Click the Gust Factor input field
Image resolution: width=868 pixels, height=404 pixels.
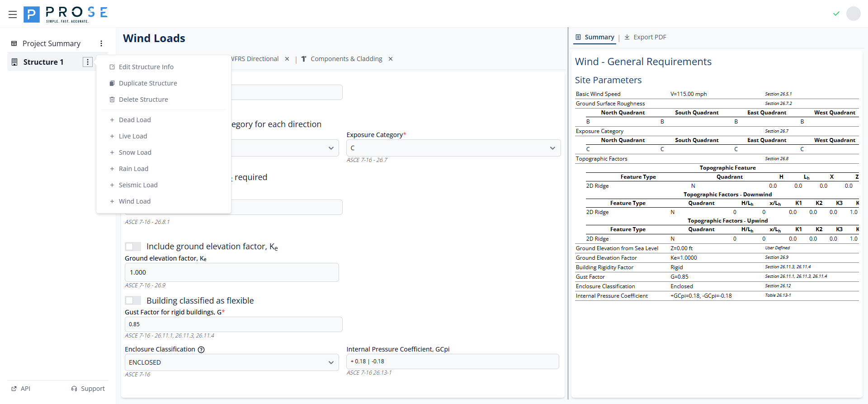(x=233, y=324)
